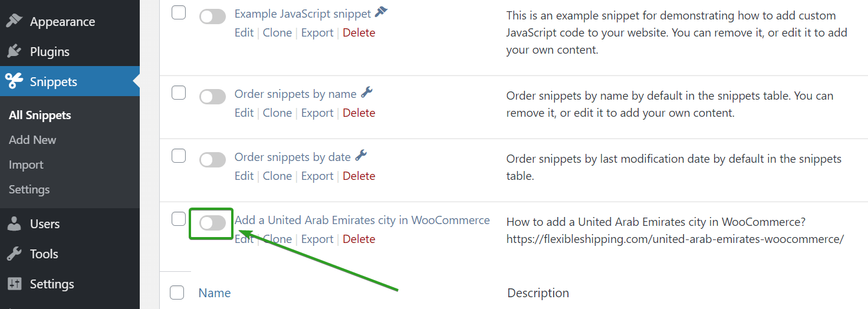Check the select-all box beside Name
Image resolution: width=868 pixels, height=309 pixels.
click(177, 292)
